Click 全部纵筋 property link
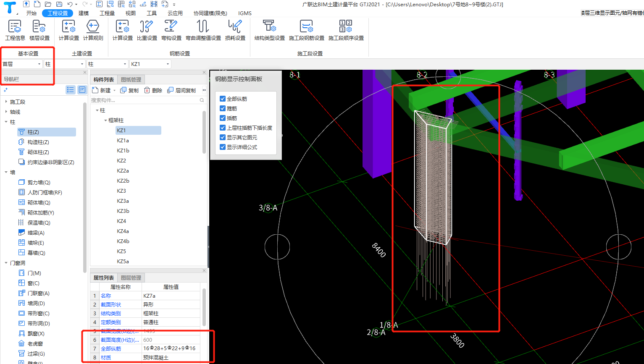644x364 pixels. [x=111, y=348]
